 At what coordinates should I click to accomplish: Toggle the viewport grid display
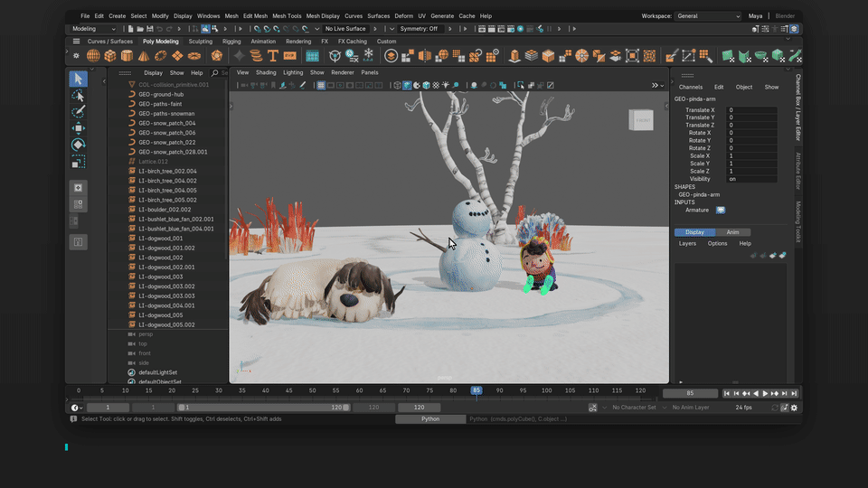click(x=321, y=85)
